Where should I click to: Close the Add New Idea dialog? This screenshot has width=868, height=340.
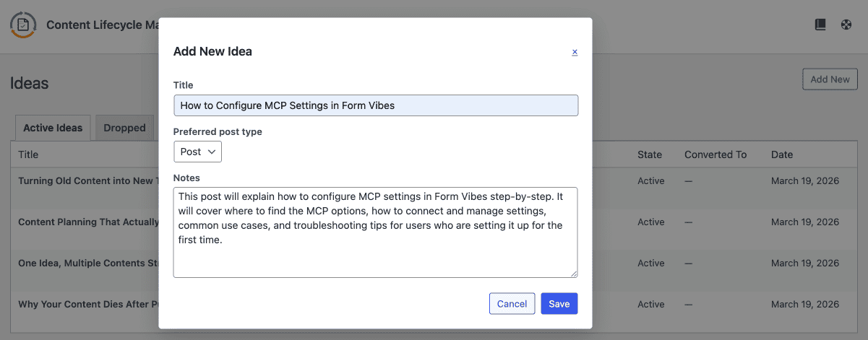coord(575,52)
